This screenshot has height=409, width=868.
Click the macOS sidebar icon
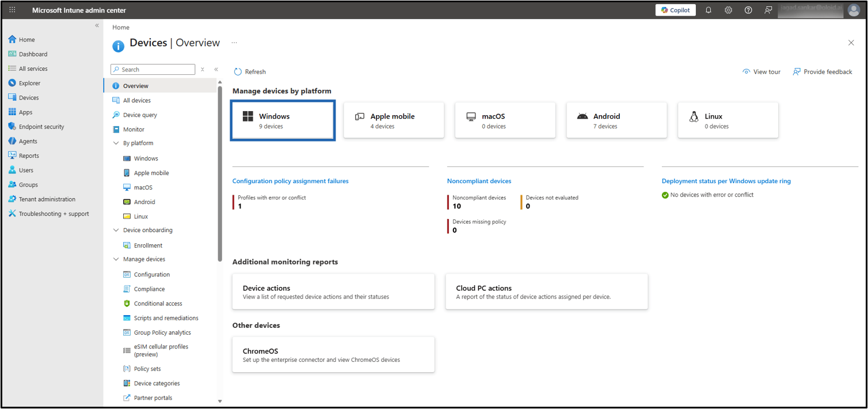127,187
